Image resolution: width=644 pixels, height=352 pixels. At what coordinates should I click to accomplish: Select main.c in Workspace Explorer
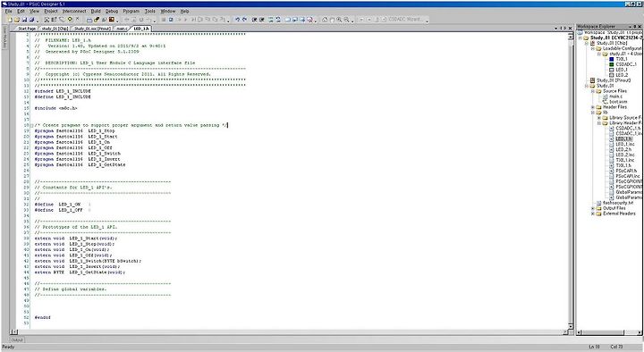tap(614, 96)
